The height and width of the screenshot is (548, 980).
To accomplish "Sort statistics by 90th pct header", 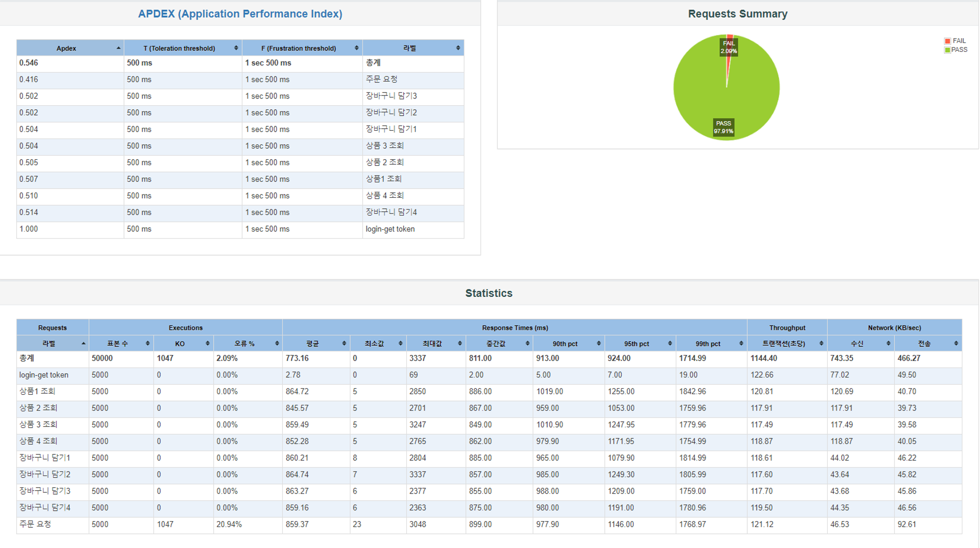I will [565, 344].
